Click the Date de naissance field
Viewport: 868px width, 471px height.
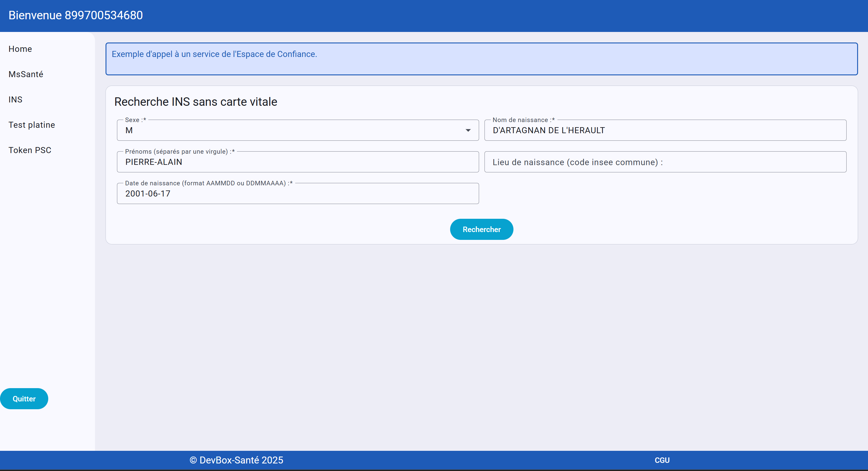point(298,193)
